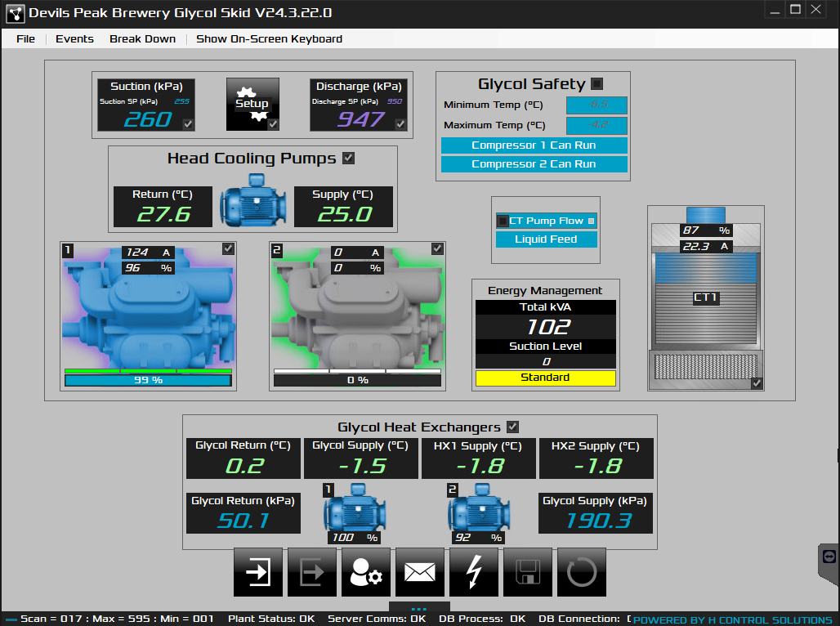Screen dimensions: 840x626
Task: Click the HX1 Supply value -1.8
Action: click(x=480, y=466)
